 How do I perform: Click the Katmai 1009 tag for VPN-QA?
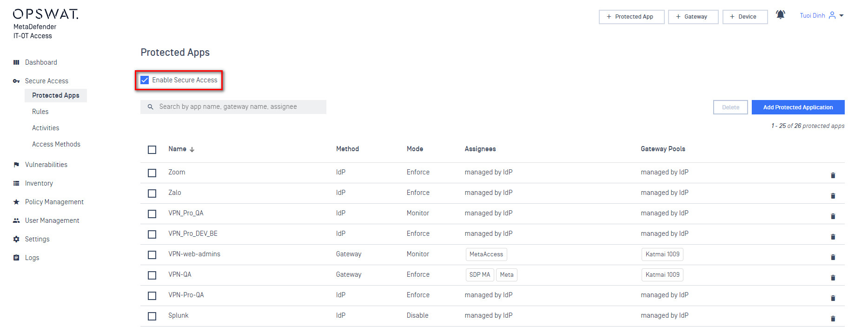pyautogui.click(x=662, y=275)
